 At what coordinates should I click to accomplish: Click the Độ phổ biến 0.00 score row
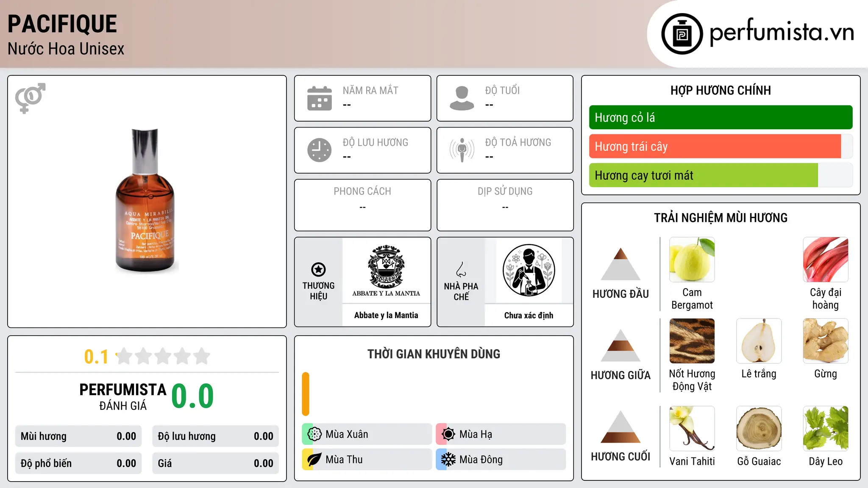pyautogui.click(x=78, y=463)
